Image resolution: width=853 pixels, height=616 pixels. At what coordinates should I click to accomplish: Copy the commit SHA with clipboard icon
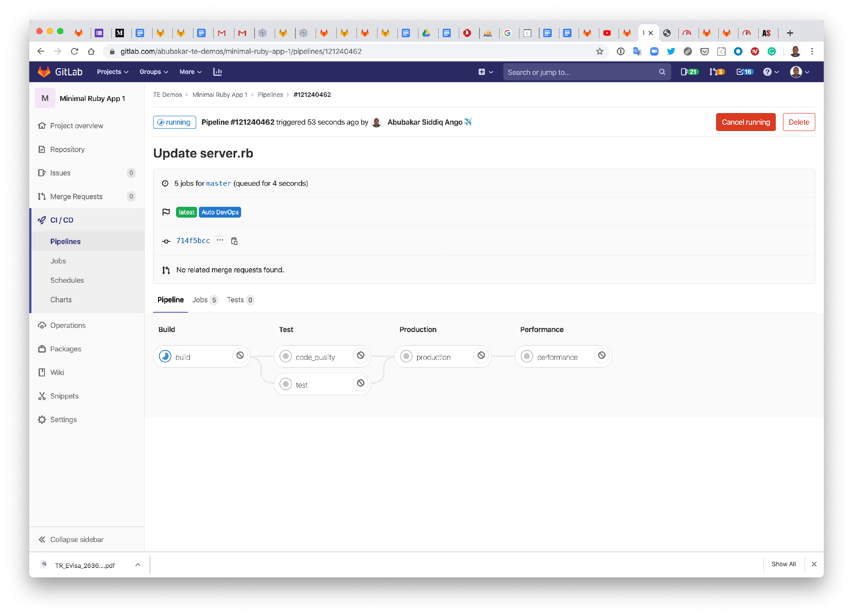point(234,241)
